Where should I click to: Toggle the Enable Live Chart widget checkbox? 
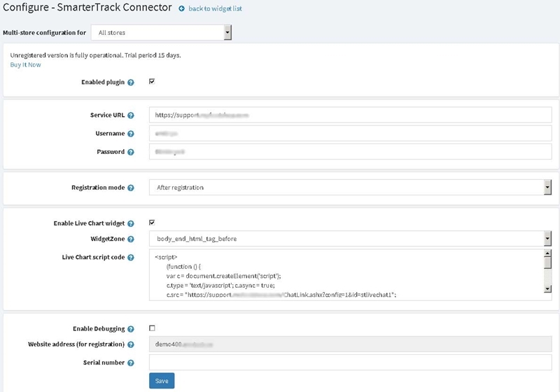click(152, 223)
